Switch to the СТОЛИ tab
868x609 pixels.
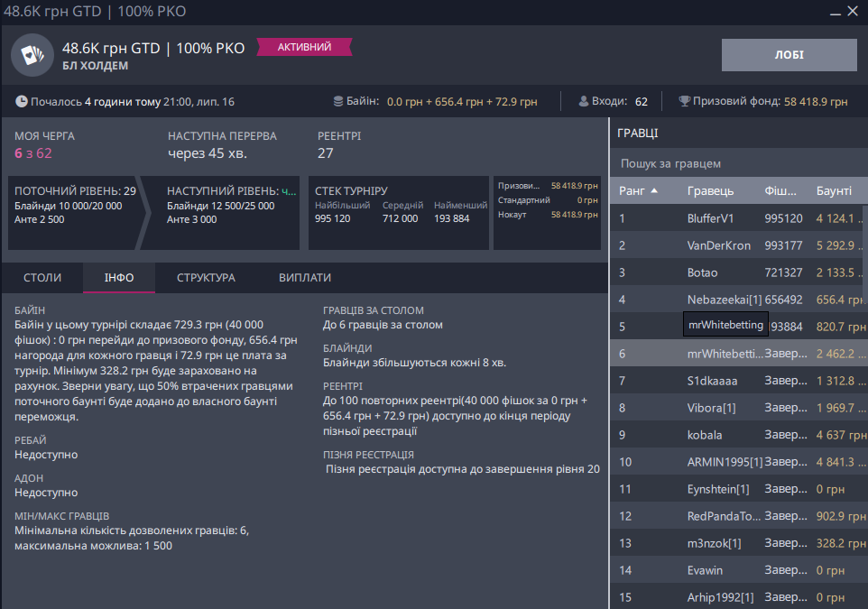click(42, 278)
